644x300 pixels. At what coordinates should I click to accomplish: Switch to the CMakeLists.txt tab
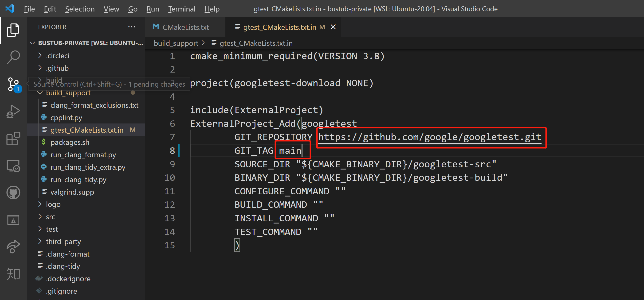pyautogui.click(x=185, y=27)
